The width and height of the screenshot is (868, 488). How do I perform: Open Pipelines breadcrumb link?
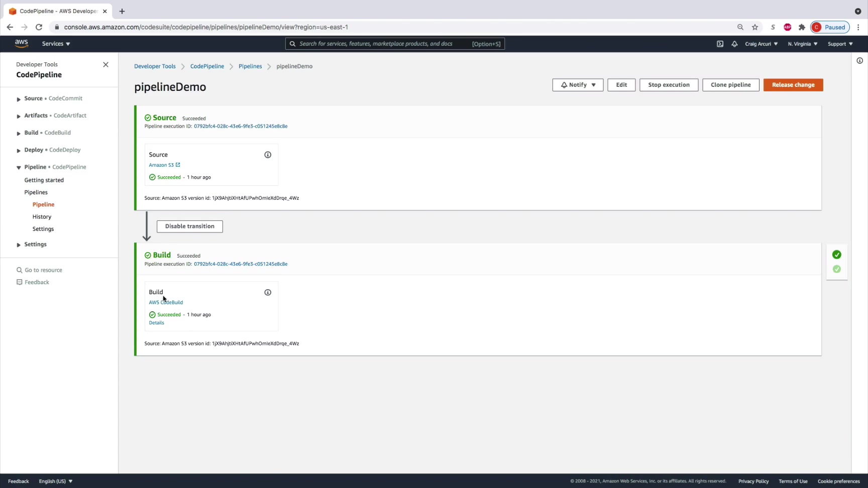[250, 66]
